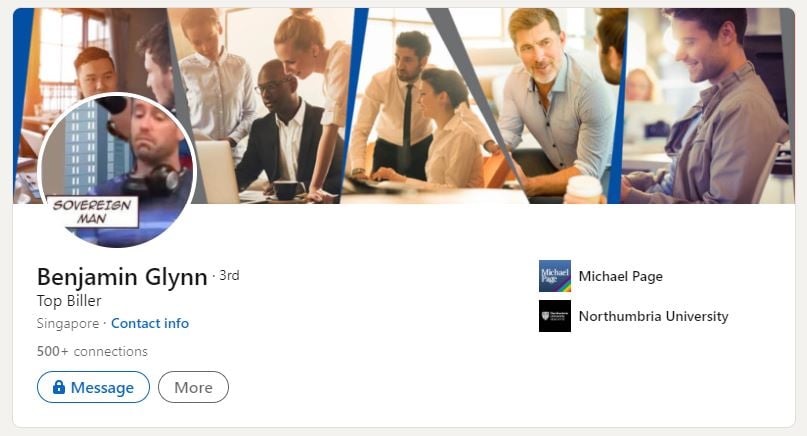Screen dimensions: 807x436
Task: Click the Northumbria University logo icon
Action: click(554, 316)
